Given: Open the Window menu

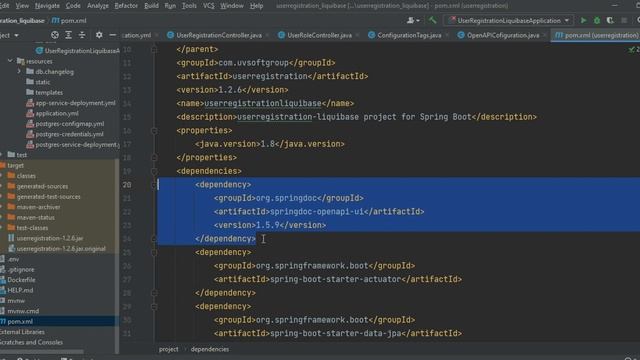Looking at the screenshot, I should coord(231,6).
